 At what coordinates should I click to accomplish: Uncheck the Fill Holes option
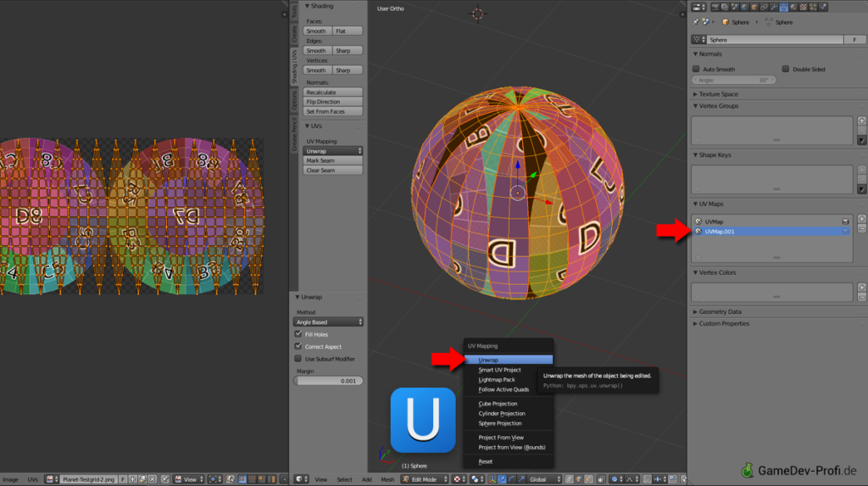tap(298, 334)
